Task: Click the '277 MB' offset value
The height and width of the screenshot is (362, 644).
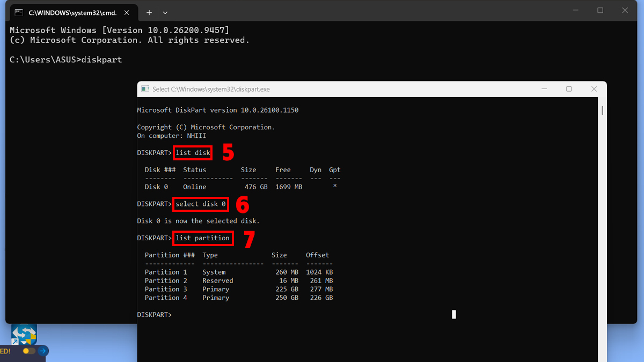Action: (x=321, y=289)
